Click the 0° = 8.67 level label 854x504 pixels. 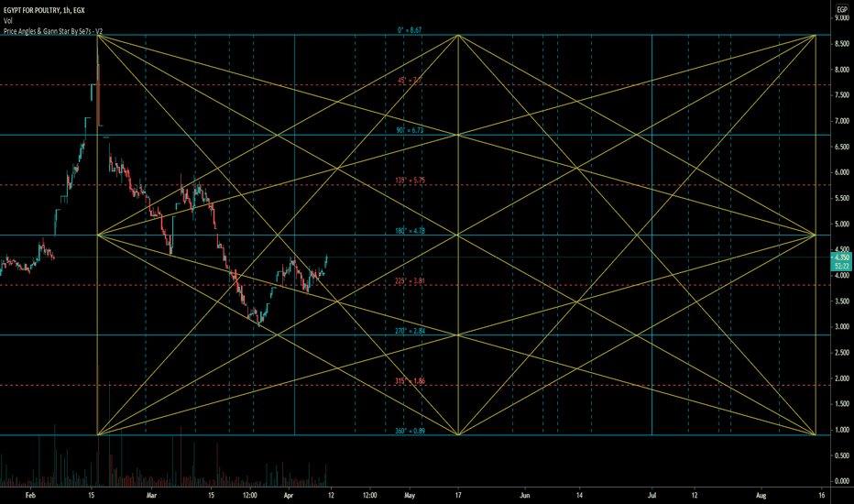pos(410,30)
